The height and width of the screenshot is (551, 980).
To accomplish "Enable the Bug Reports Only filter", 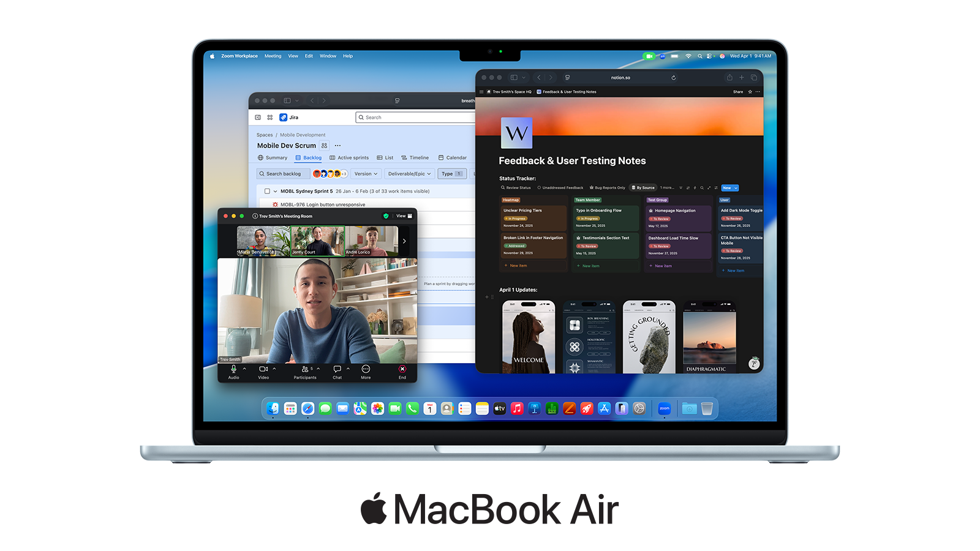I will [608, 188].
